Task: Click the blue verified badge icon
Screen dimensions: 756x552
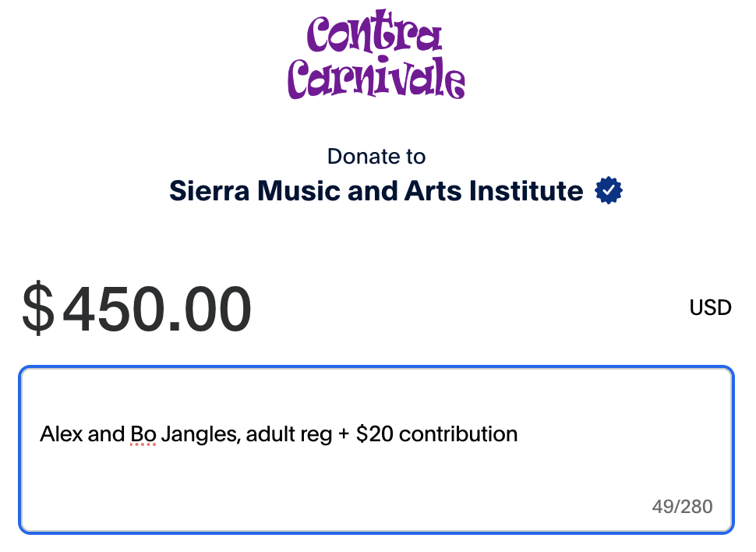Action: (609, 191)
